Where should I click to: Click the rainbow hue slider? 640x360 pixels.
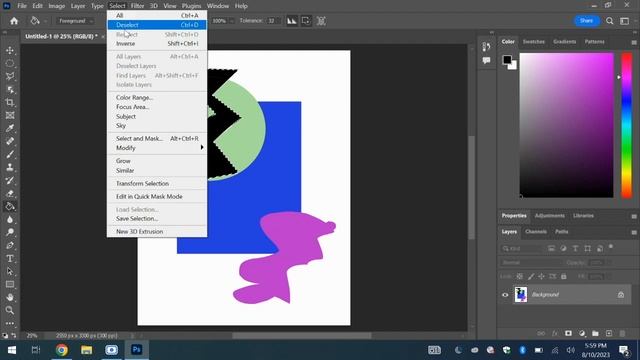[627, 125]
